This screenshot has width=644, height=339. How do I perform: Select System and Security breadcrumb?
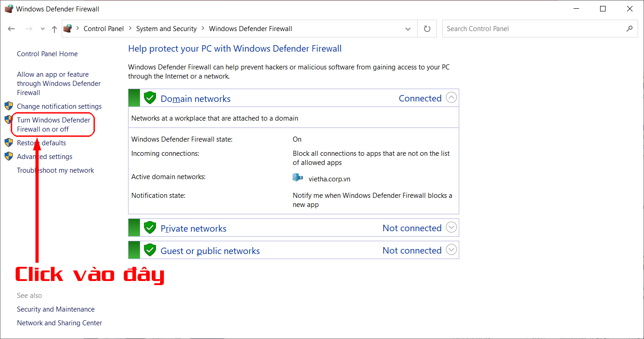click(x=166, y=28)
